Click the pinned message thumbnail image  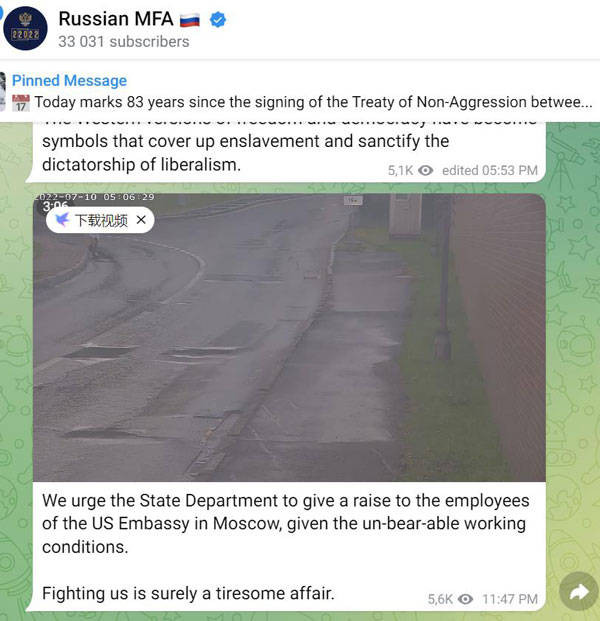coord(3,91)
